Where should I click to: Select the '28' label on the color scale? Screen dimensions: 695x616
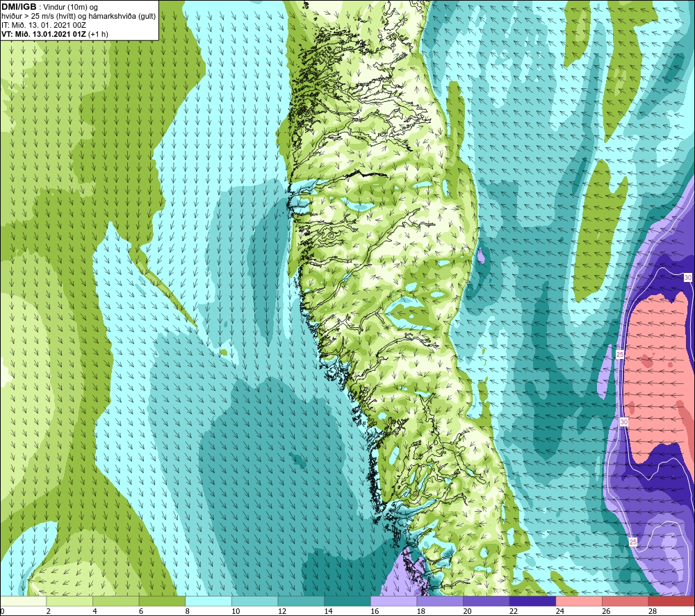click(x=653, y=611)
